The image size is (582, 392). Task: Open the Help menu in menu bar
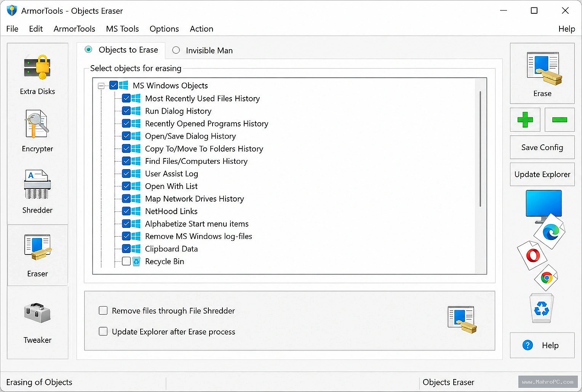coord(566,29)
